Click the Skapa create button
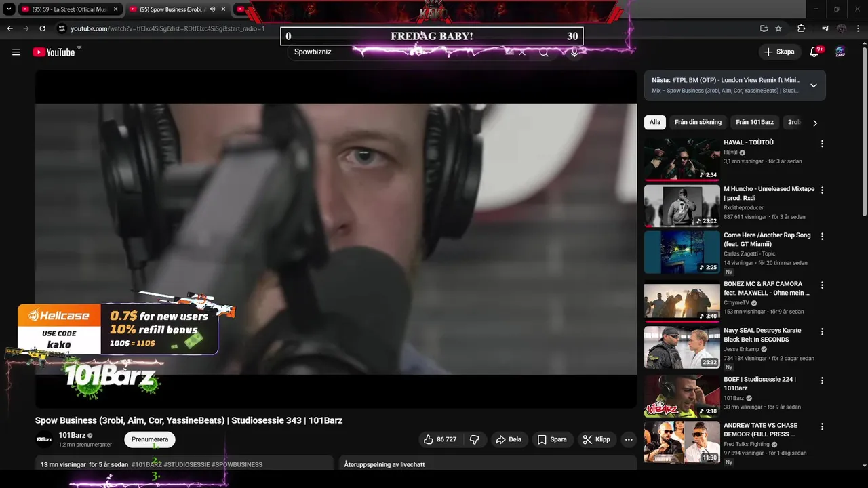Image resolution: width=868 pixels, height=488 pixels. pyautogui.click(x=778, y=52)
